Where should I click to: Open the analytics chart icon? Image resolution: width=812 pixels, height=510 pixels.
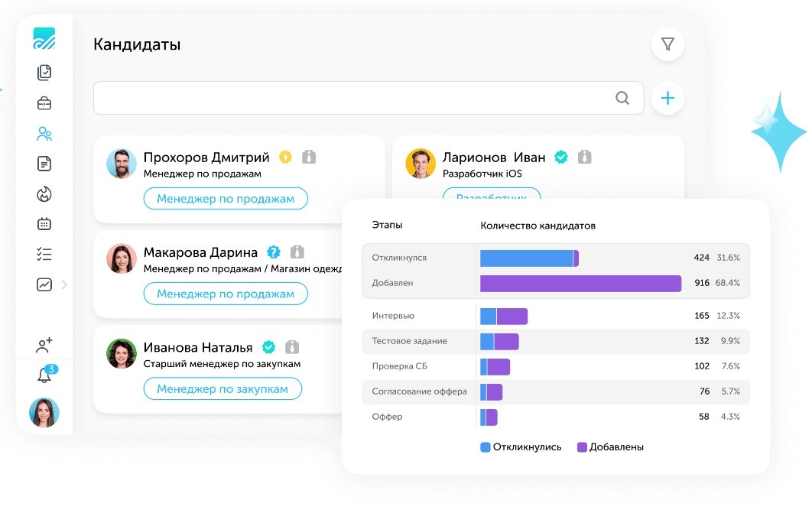pyautogui.click(x=44, y=284)
